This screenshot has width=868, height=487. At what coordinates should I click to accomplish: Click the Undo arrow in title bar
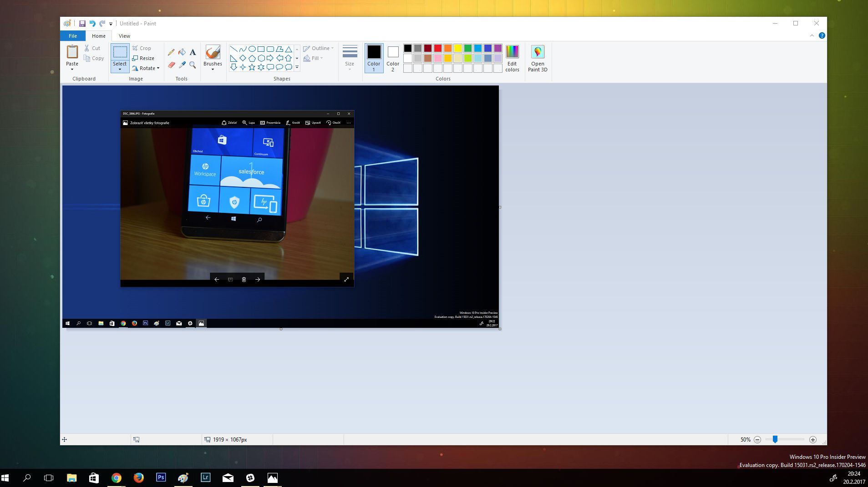click(92, 24)
